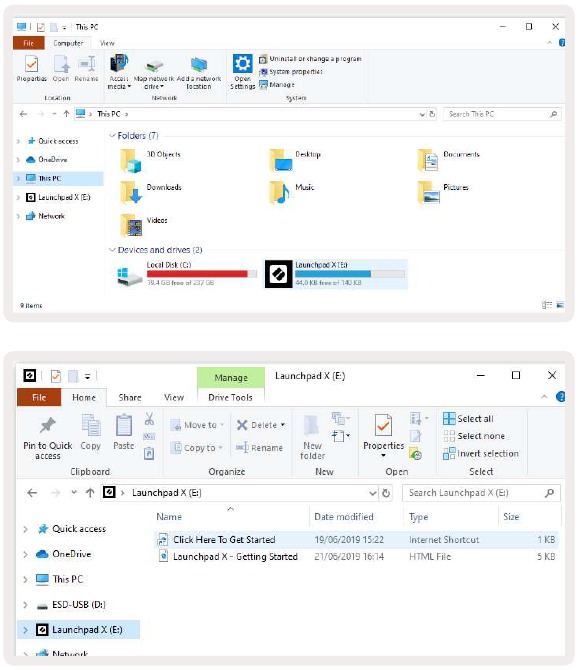The image size is (578, 670).
Task: Click the Open Settings gear icon
Action: pos(242,63)
